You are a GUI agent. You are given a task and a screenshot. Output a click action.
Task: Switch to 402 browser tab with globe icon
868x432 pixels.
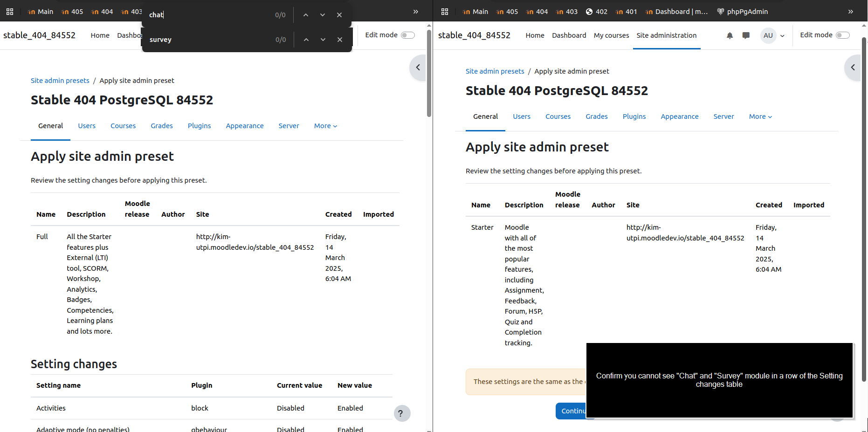pyautogui.click(x=596, y=12)
